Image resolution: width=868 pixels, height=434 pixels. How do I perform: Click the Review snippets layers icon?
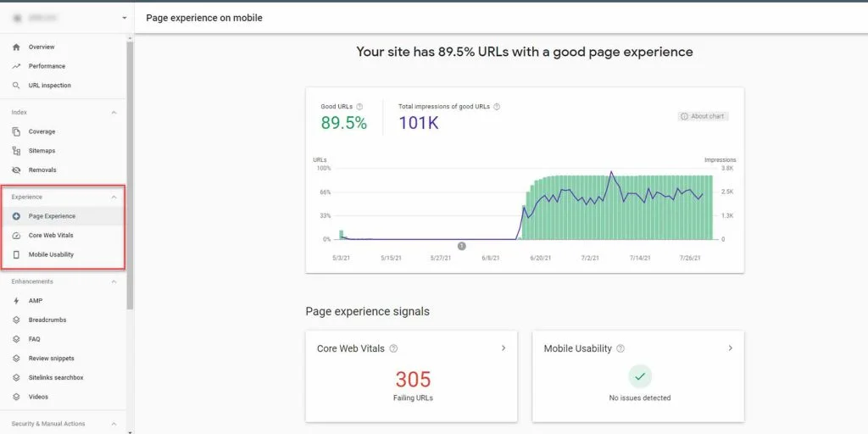click(x=16, y=359)
